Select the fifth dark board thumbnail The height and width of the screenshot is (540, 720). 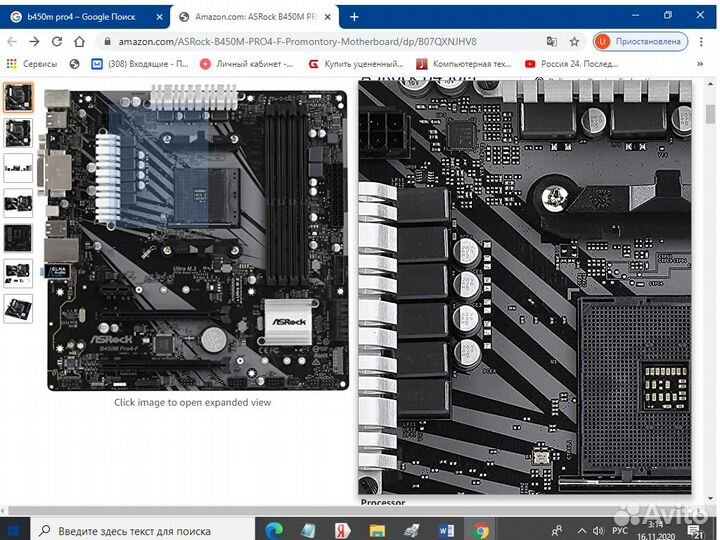(x=18, y=238)
